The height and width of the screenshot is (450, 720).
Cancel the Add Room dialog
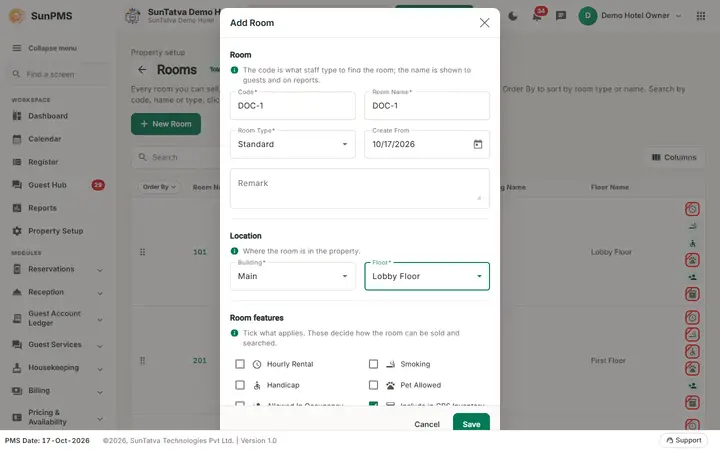click(x=427, y=424)
